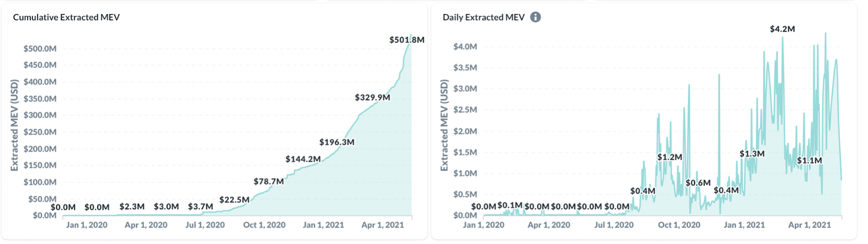Click the $0.6M daily data label
Viewport: 868px width, 244px height.
[698, 183]
